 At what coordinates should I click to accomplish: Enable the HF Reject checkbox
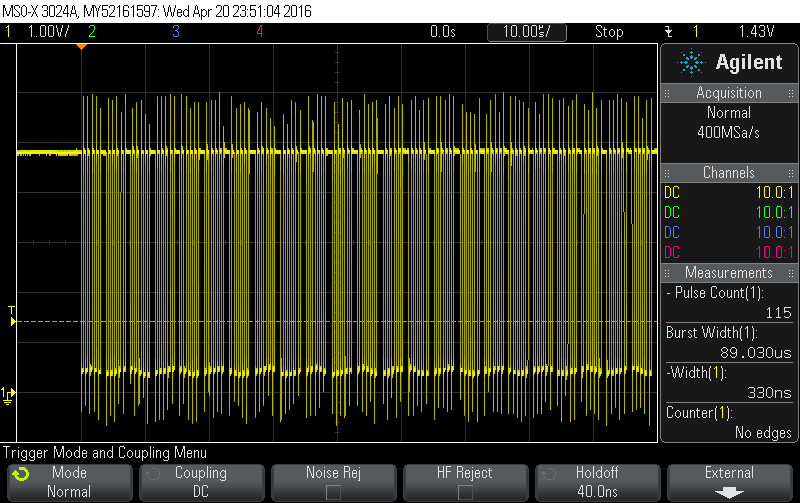[x=465, y=492]
